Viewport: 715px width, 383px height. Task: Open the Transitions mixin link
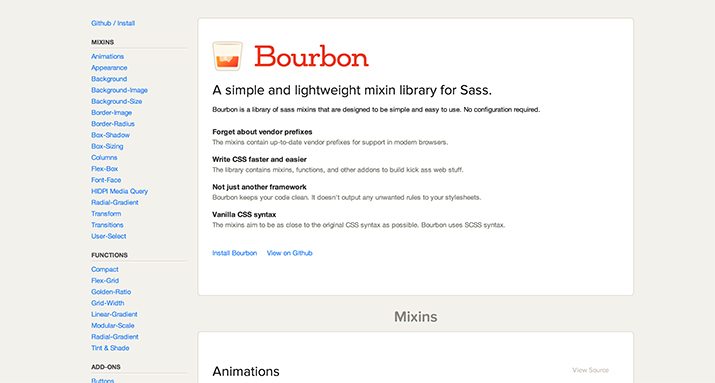pos(107,225)
